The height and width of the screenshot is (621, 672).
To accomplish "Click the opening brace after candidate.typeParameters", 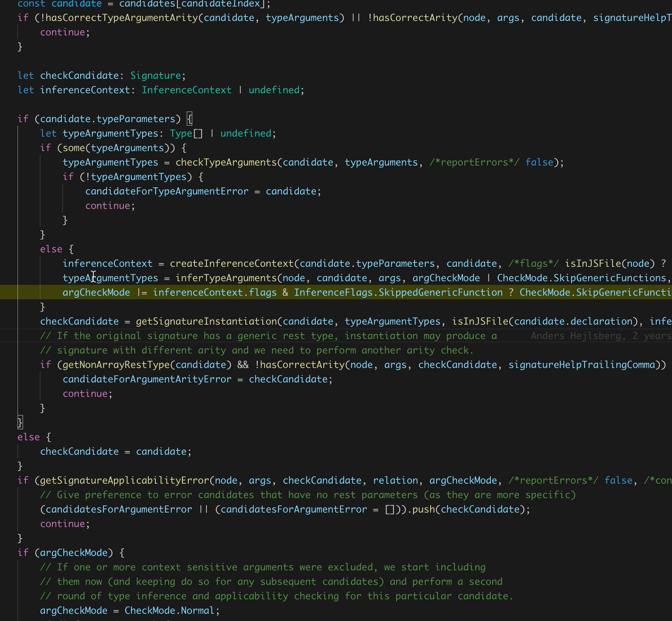I will click(190, 119).
